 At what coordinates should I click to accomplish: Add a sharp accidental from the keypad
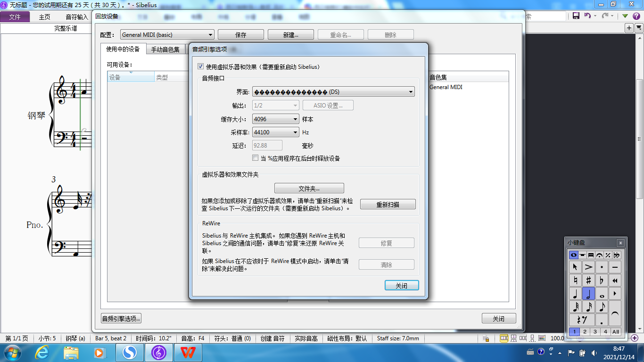pyautogui.click(x=588, y=280)
